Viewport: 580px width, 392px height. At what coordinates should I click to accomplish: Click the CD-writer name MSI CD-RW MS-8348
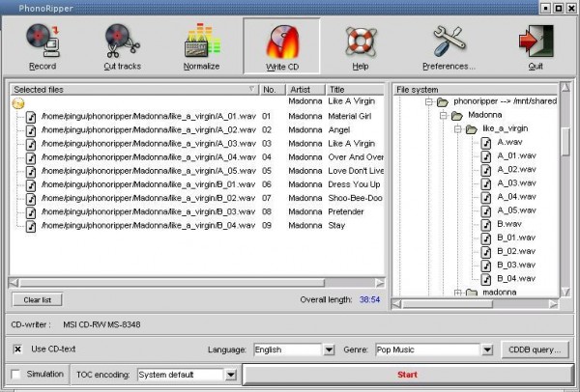(101, 324)
